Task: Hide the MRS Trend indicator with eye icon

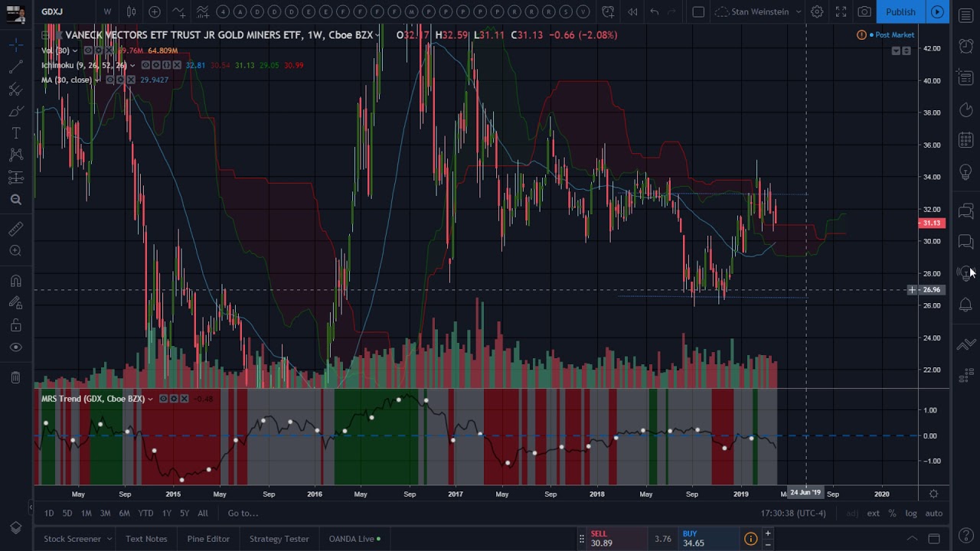Action: pos(163,399)
